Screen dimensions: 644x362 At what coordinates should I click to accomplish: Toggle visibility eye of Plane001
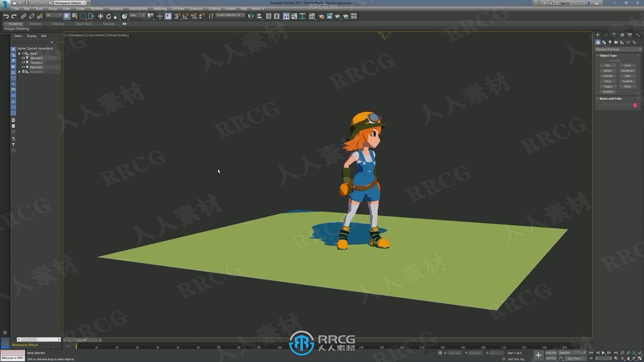coord(23,67)
